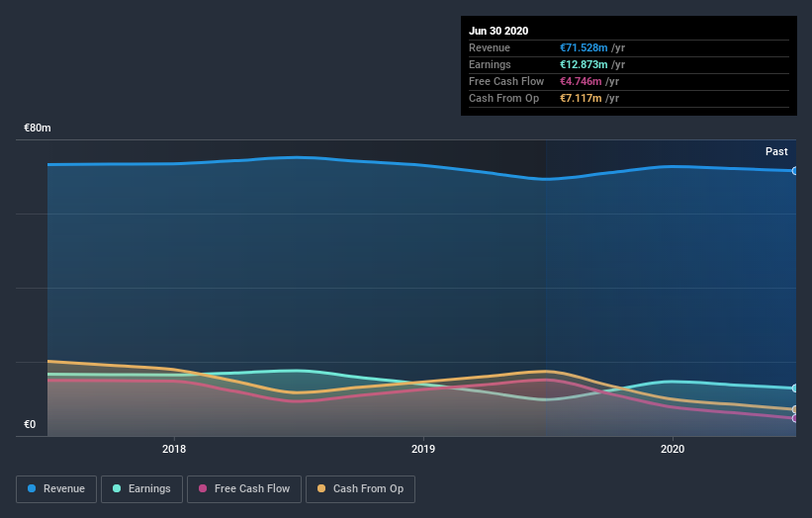Select the 2019 x-axis label

(x=423, y=449)
